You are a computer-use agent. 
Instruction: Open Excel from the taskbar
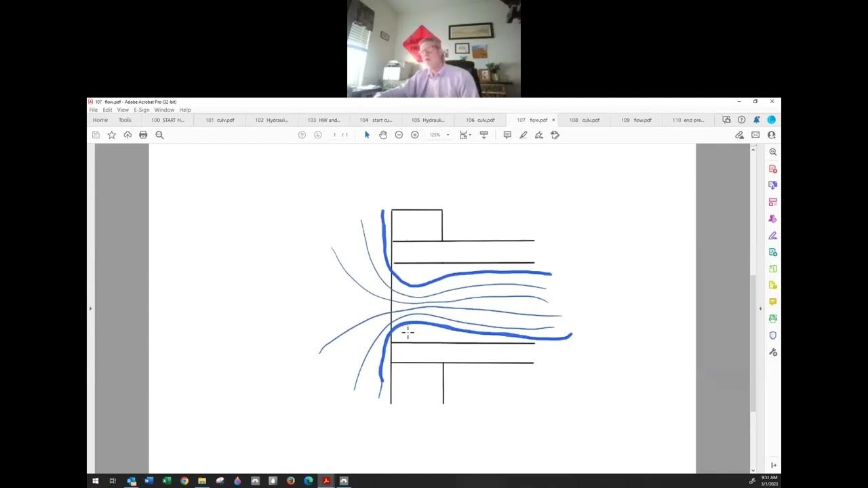167,481
